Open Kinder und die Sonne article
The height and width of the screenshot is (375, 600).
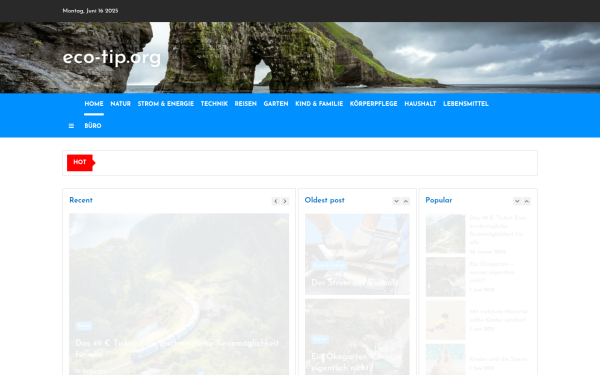498,359
